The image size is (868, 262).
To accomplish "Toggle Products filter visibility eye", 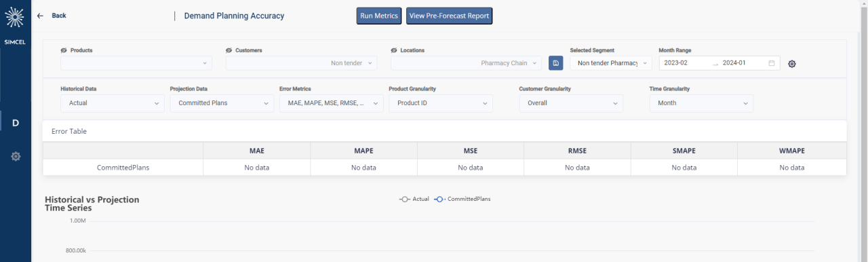I will (64, 50).
